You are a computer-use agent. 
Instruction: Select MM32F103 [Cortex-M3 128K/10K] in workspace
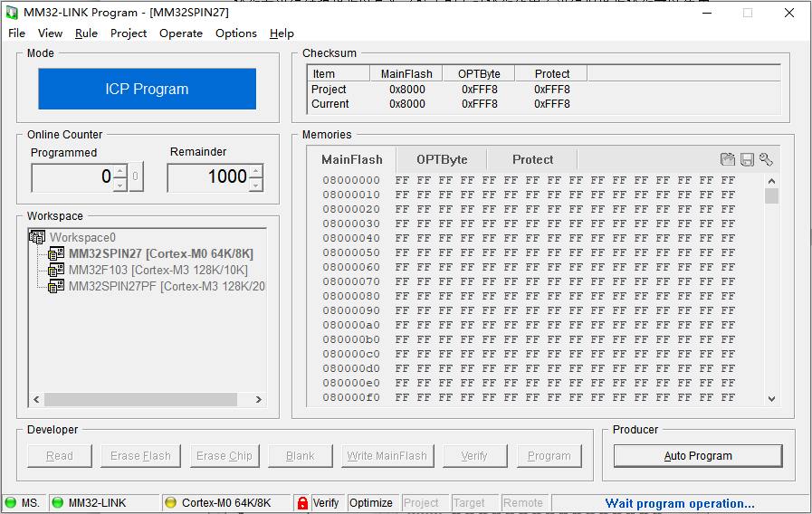pyautogui.click(x=158, y=270)
